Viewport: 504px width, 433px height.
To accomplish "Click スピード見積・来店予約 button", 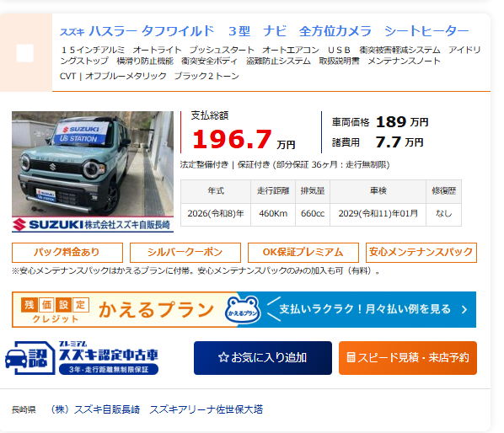I will click(408, 358).
